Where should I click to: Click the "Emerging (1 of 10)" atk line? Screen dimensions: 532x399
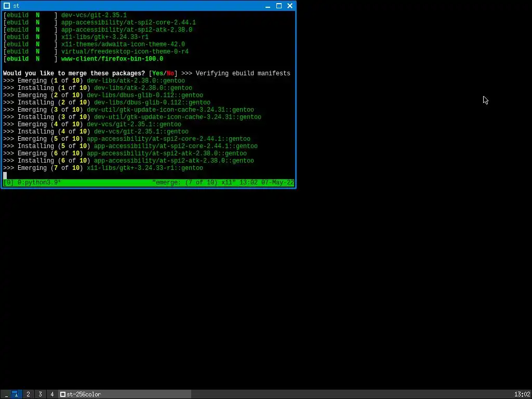click(x=94, y=81)
